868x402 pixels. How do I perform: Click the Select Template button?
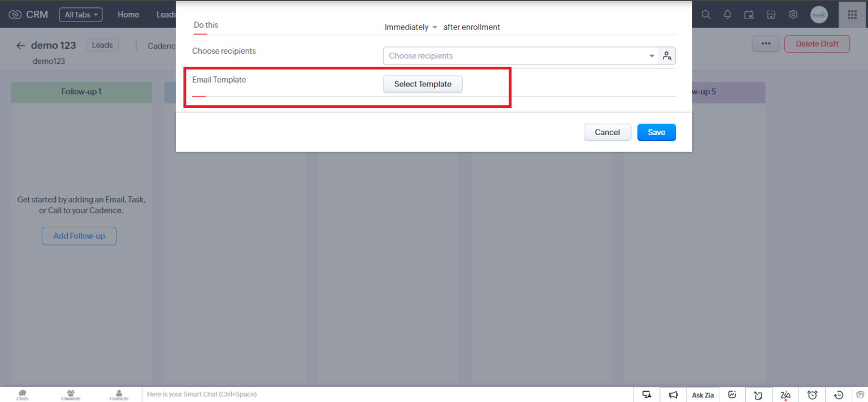422,84
